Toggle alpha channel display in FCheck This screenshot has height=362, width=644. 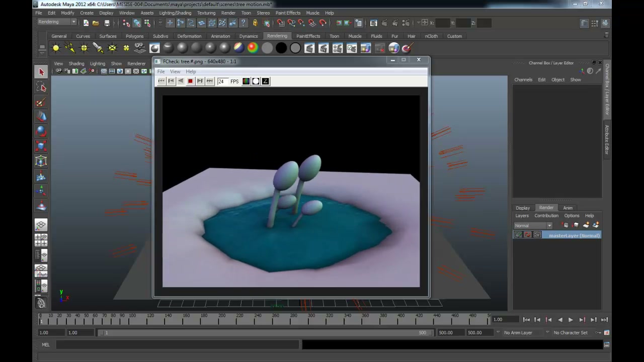click(x=256, y=81)
